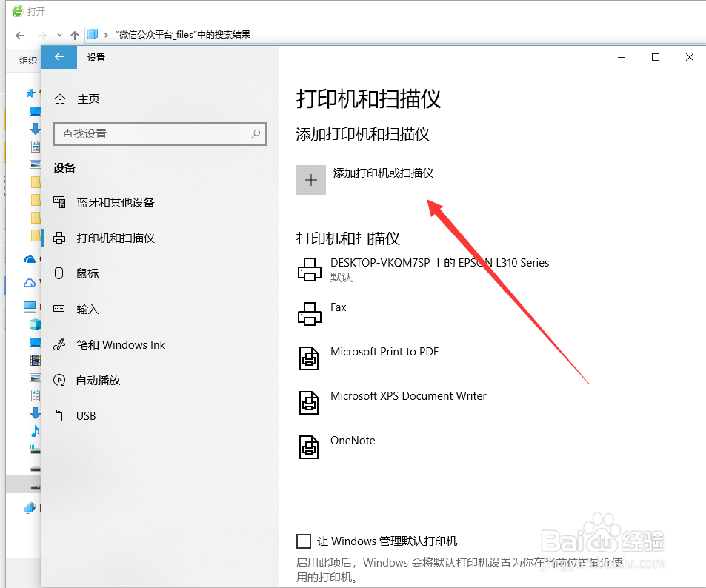706x588 pixels.
Task: Close the Settings window
Action: click(x=690, y=57)
